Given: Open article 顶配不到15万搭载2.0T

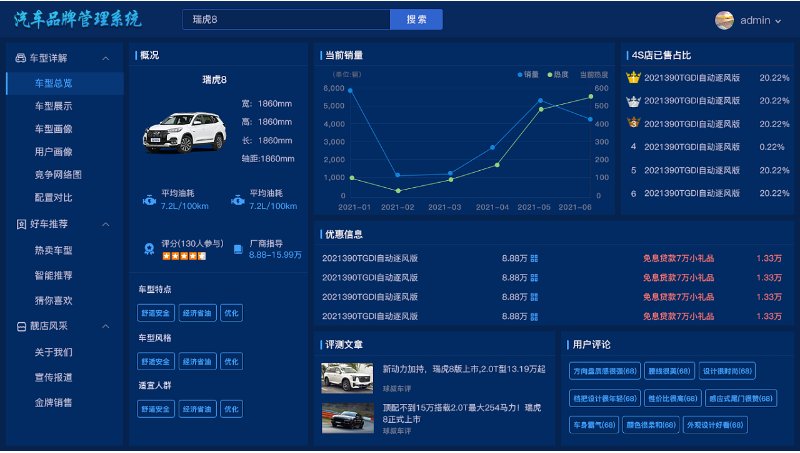Looking at the screenshot, I should (x=462, y=414).
